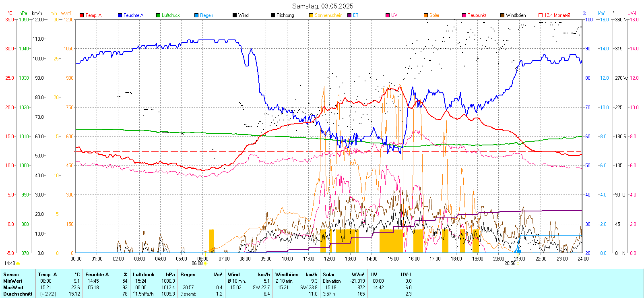
Task: Click the 12:00 time axis label
Action: (x=329, y=259)
